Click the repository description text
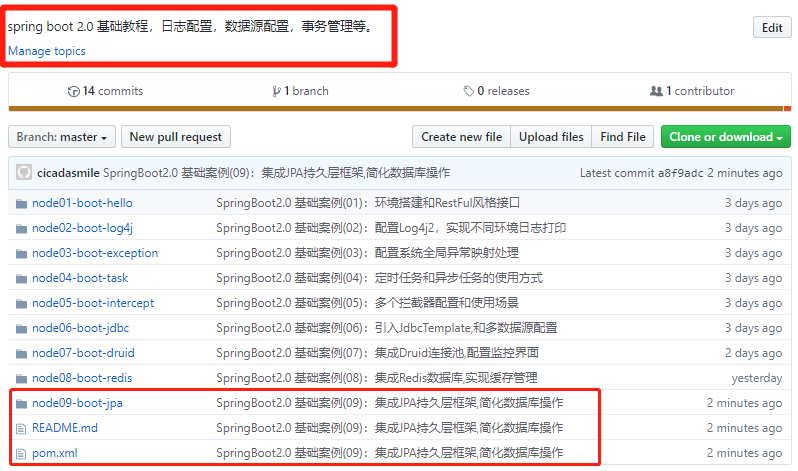 coord(191,26)
